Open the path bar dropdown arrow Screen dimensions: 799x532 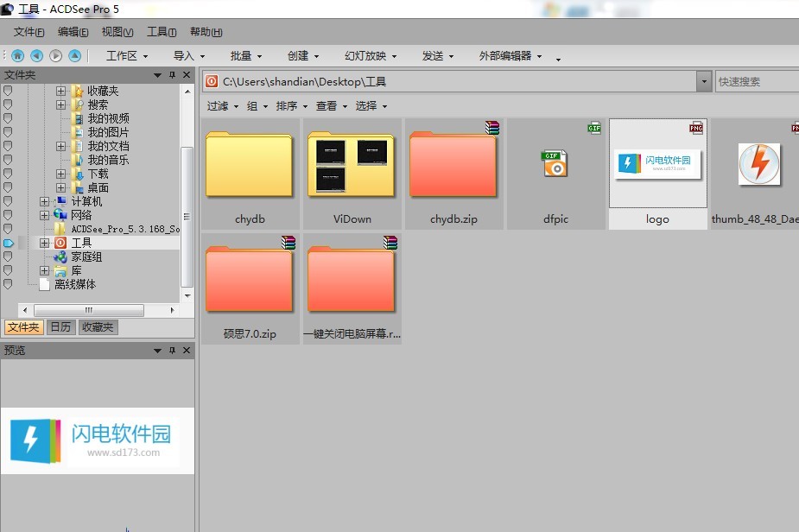tap(704, 81)
